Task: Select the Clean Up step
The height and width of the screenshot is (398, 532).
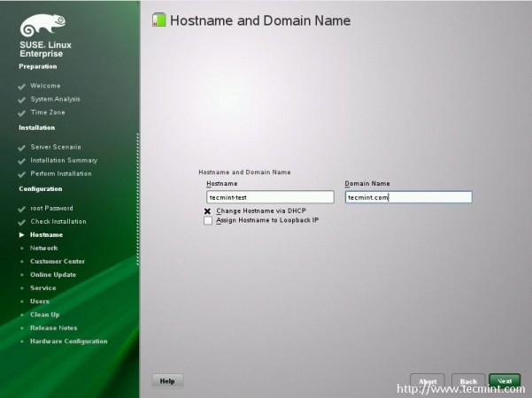Action: [x=45, y=315]
